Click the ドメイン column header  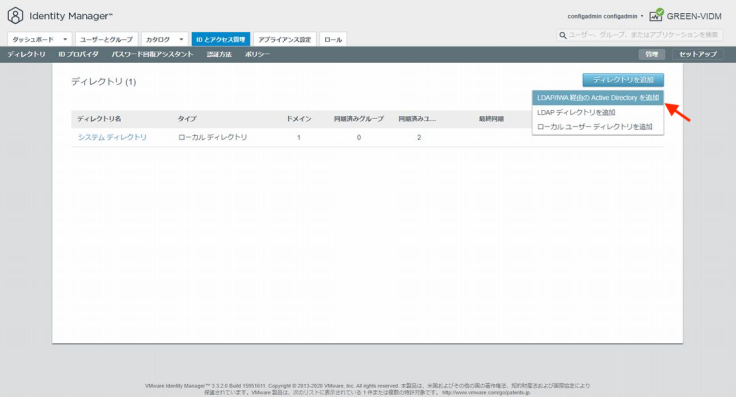coord(299,119)
